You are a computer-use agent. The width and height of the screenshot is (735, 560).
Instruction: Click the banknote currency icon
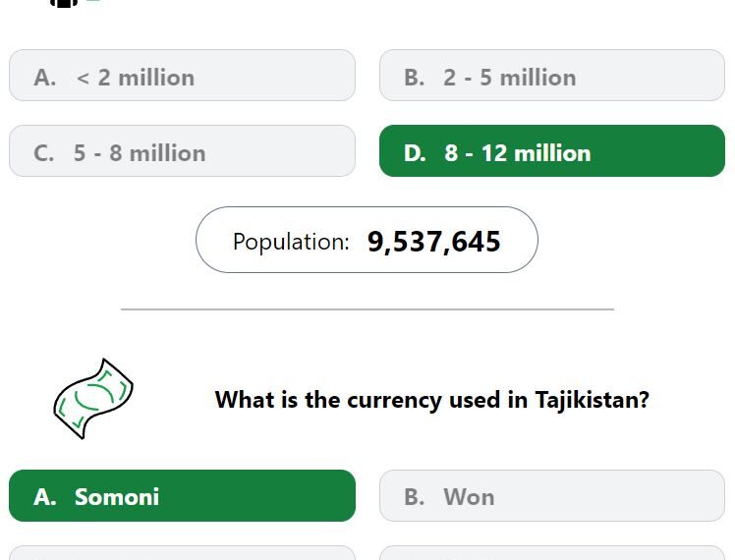[x=93, y=399]
